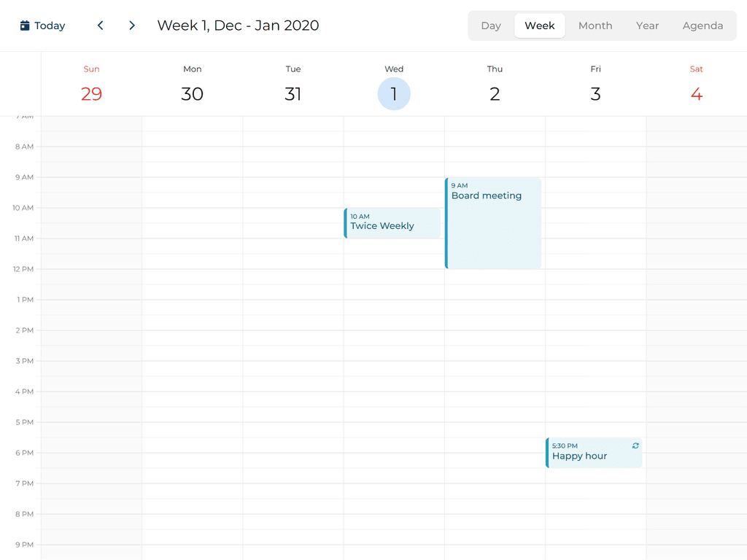This screenshot has width=747, height=560.
Task: Click the Sunday 29 date number
Action: [x=91, y=93]
